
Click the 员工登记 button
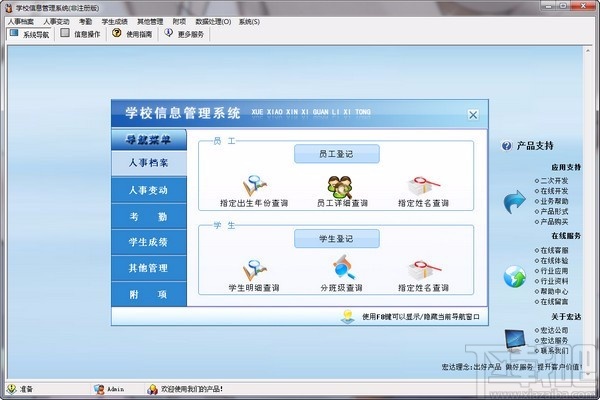point(337,154)
